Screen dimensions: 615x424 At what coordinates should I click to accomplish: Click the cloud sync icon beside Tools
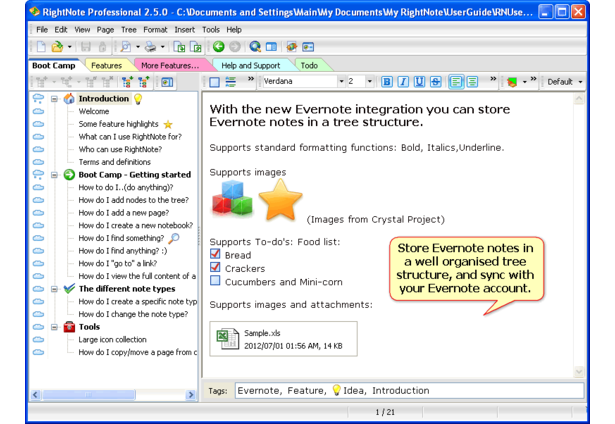(x=38, y=327)
